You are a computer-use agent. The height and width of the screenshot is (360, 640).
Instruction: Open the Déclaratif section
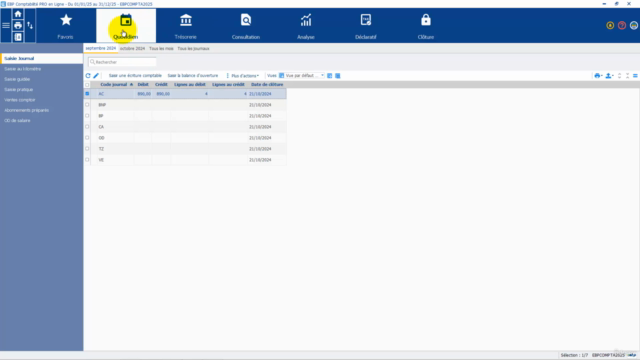366,26
